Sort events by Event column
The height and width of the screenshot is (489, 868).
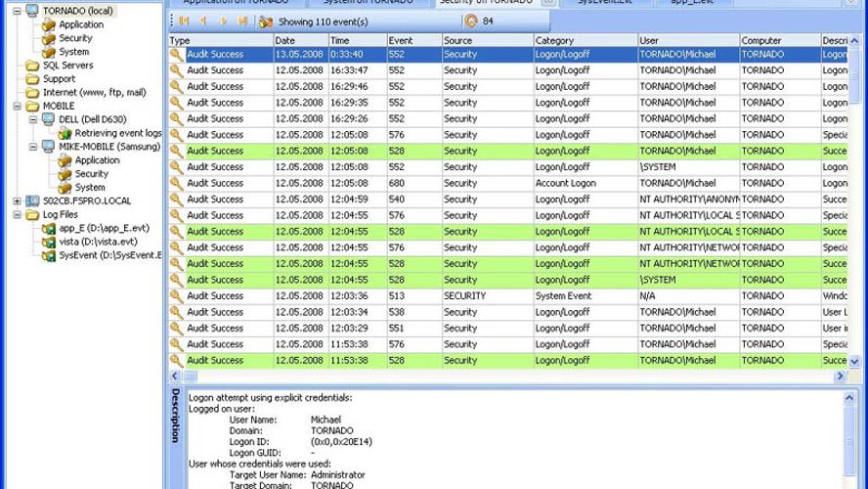pyautogui.click(x=414, y=40)
